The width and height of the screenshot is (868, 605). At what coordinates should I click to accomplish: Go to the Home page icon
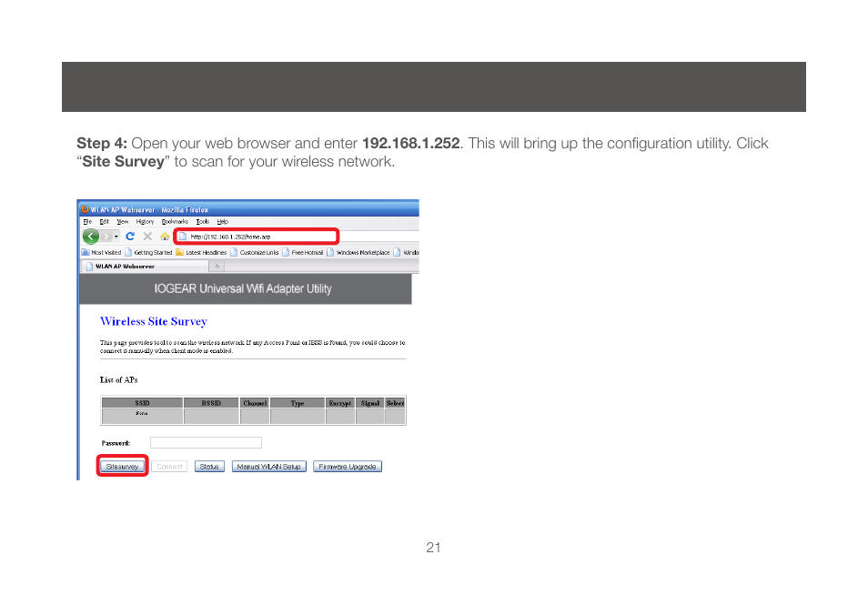[x=165, y=237]
